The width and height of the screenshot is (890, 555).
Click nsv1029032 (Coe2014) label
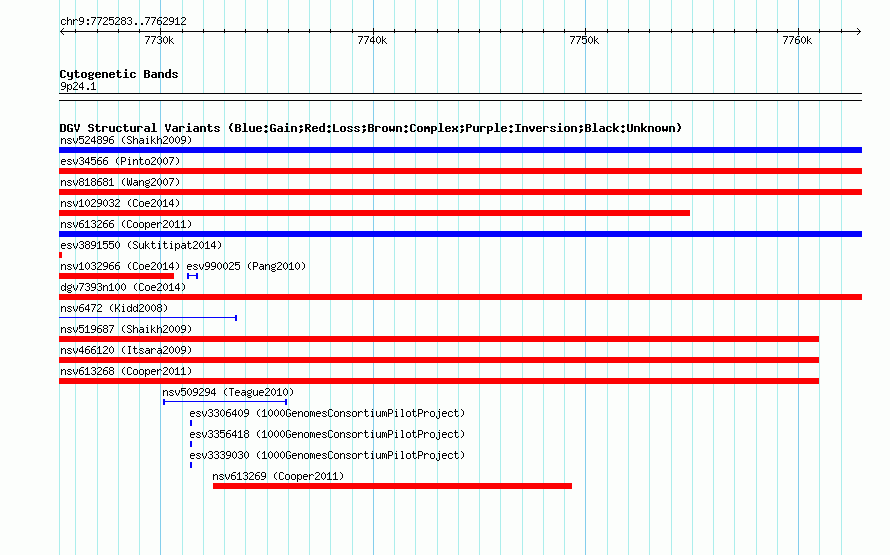click(120, 203)
